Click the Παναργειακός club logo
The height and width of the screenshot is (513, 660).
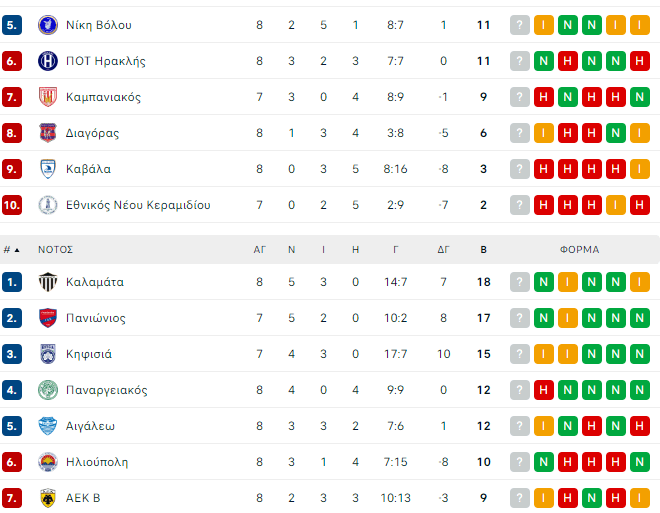(48, 390)
